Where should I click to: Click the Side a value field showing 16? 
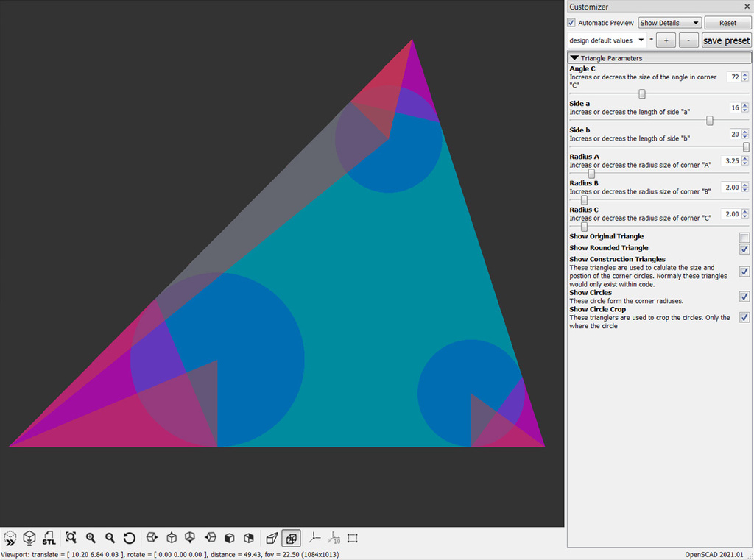tap(734, 107)
